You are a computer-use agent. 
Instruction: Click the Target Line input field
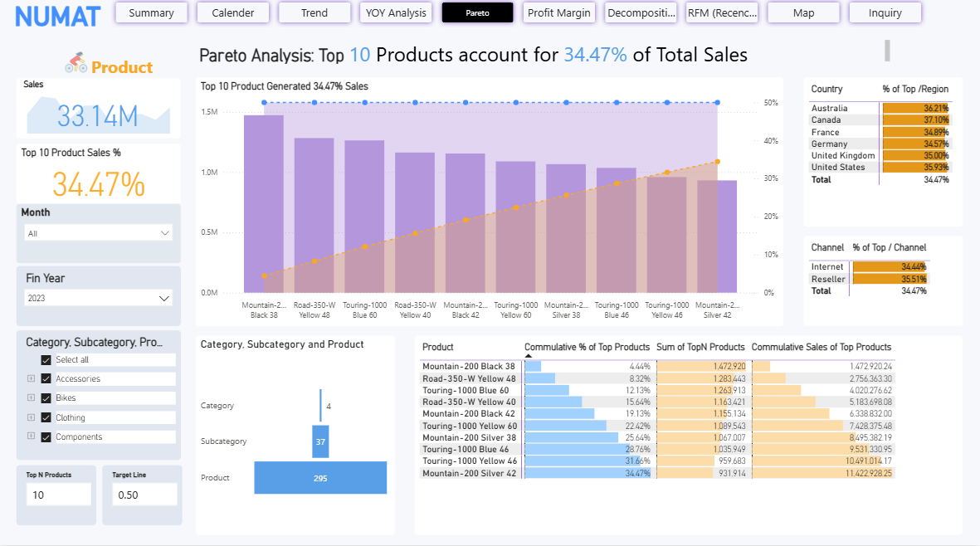(144, 495)
